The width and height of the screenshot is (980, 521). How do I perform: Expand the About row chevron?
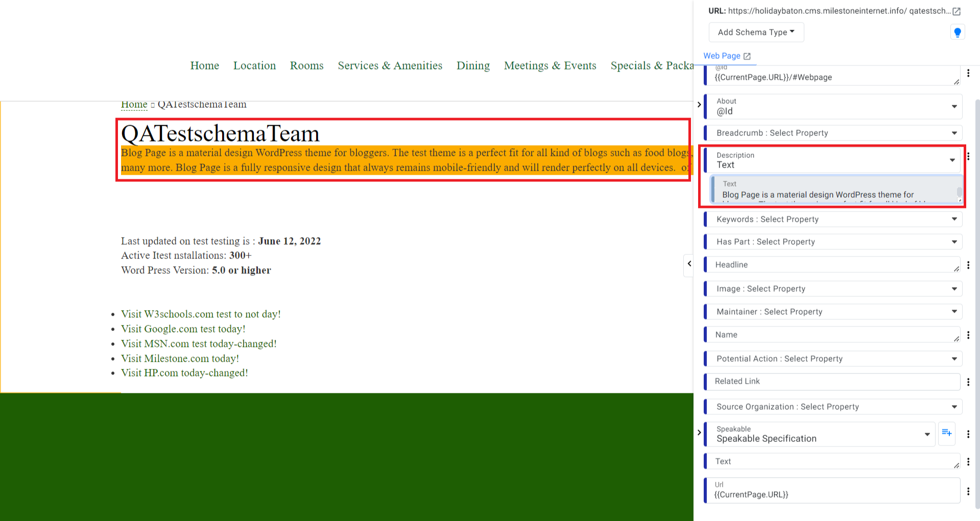[699, 105]
